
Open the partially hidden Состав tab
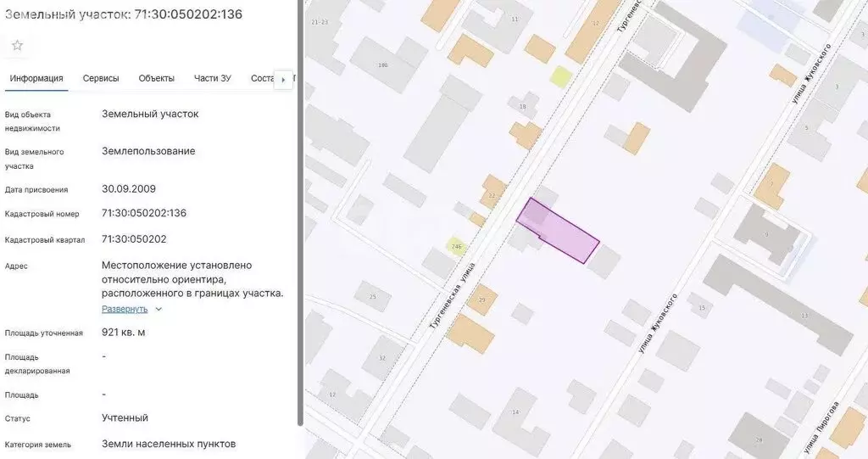[263, 78]
